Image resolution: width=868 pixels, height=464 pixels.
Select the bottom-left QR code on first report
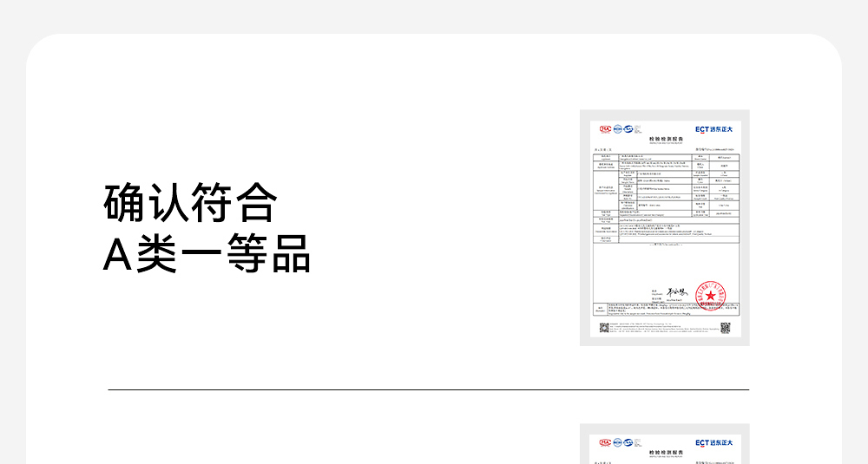click(604, 327)
